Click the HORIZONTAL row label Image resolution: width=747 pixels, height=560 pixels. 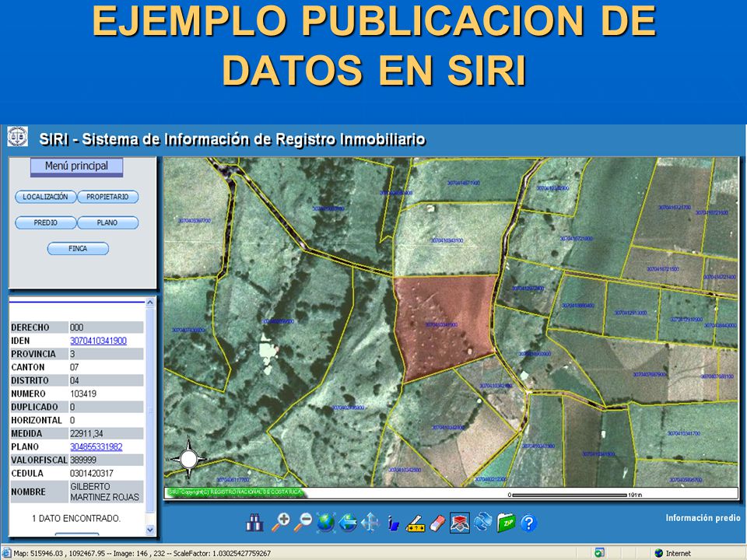pos(37,420)
